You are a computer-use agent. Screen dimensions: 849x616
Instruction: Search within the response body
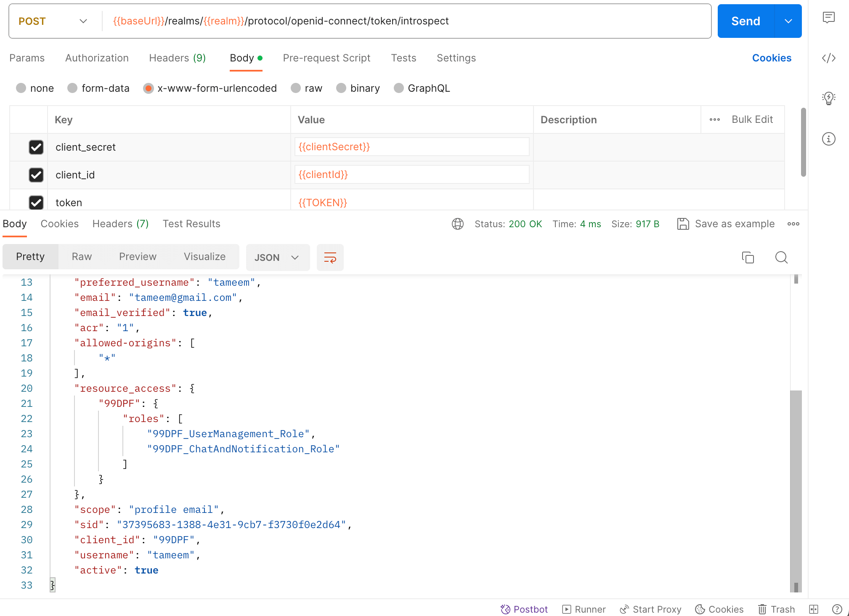[x=781, y=257]
